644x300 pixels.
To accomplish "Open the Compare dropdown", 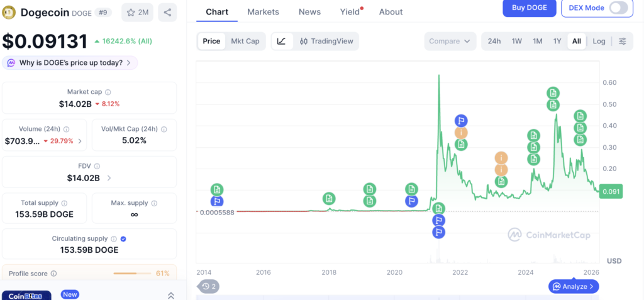I will [450, 42].
